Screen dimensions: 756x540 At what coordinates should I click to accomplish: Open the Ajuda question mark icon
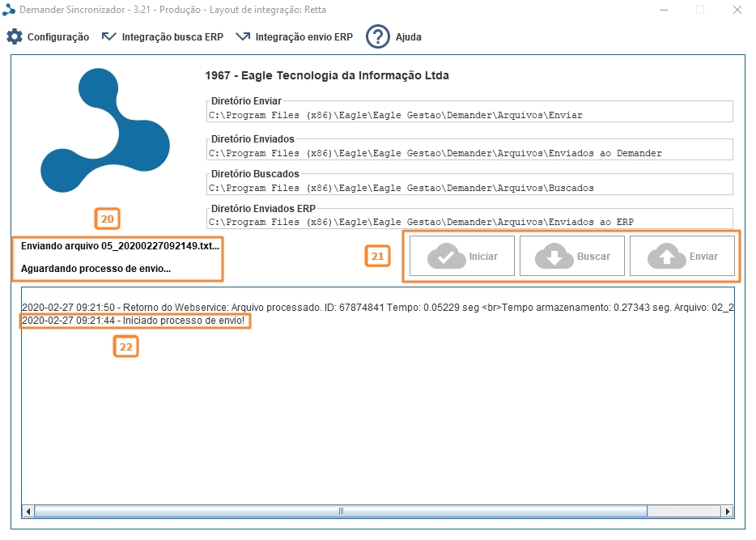[377, 36]
